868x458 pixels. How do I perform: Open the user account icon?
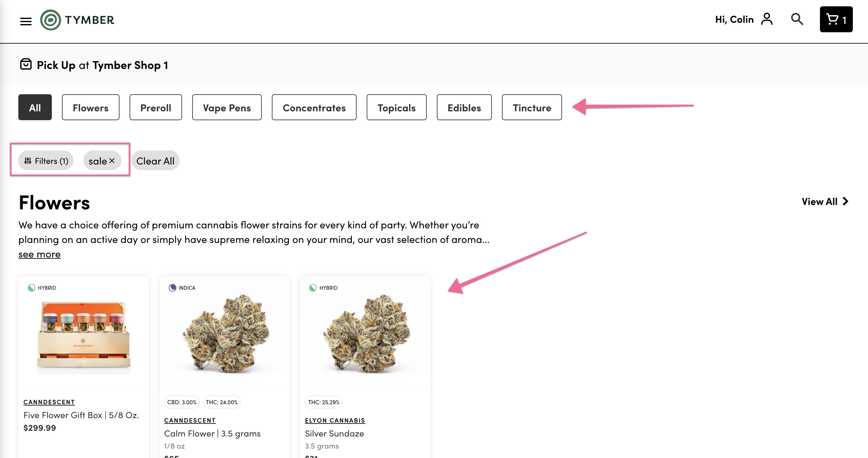tap(767, 19)
